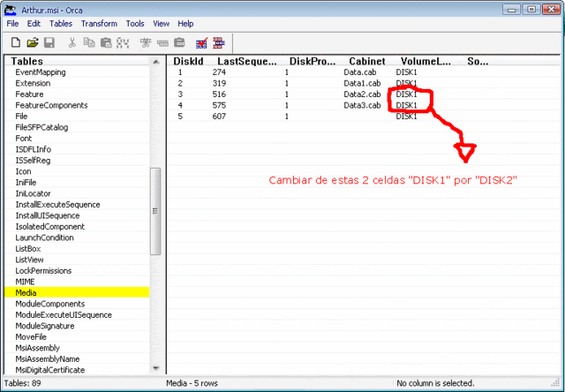
Task: Click the Data1.cab cabinet cell
Action: click(x=362, y=83)
